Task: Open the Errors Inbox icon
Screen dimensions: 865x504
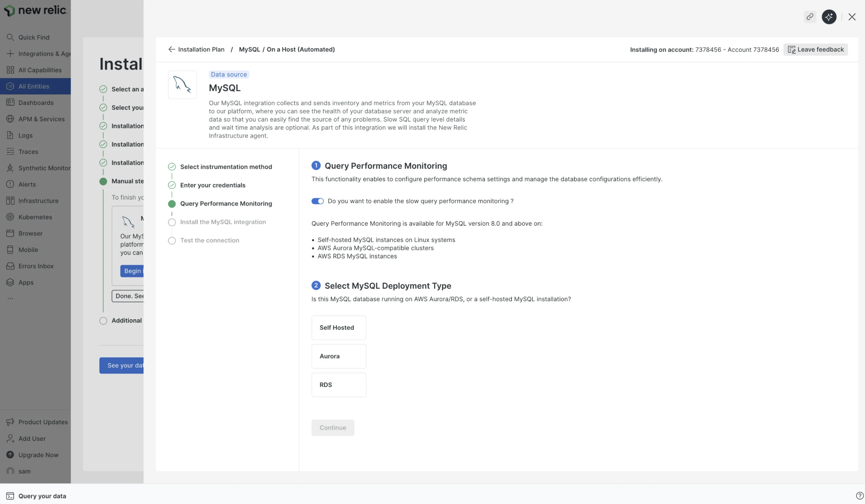Action: pyautogui.click(x=10, y=266)
